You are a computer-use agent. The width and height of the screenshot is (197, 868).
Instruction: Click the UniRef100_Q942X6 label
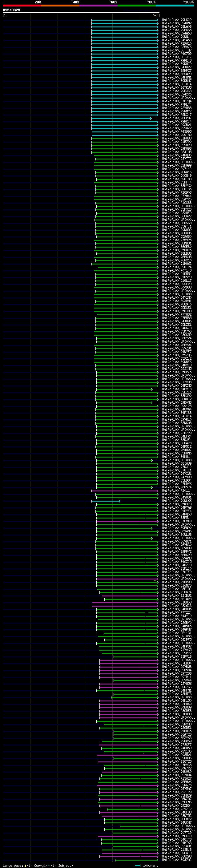click(176, 94)
